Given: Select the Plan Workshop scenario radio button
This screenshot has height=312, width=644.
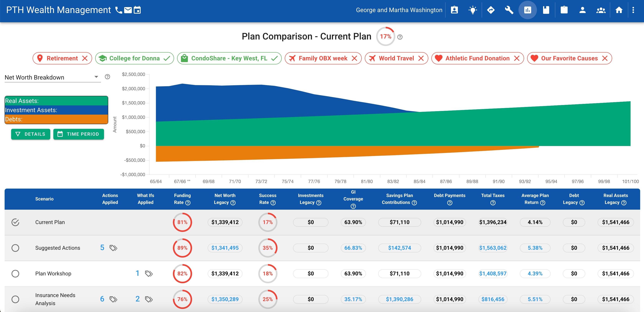Looking at the screenshot, I should tap(15, 273).
